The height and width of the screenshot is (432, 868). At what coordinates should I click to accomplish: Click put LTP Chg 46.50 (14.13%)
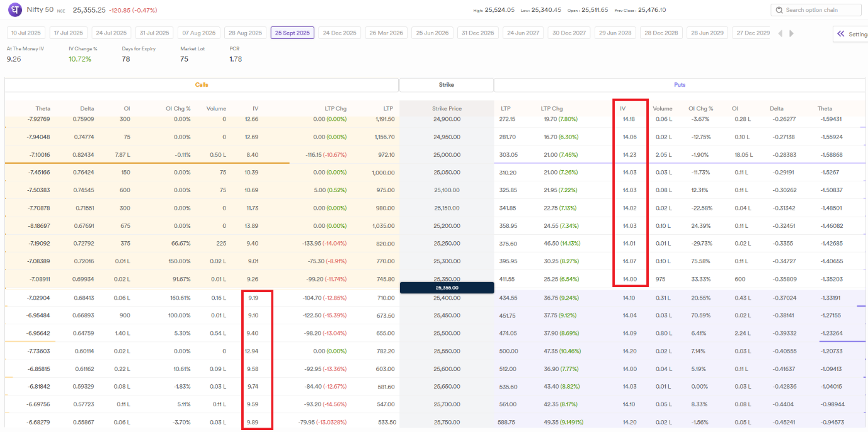tap(562, 242)
